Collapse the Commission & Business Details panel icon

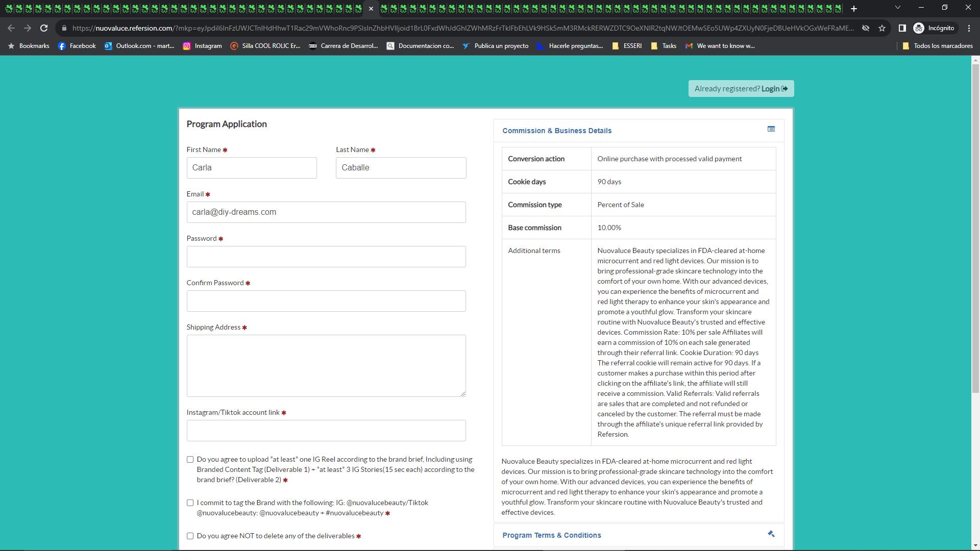point(771,129)
